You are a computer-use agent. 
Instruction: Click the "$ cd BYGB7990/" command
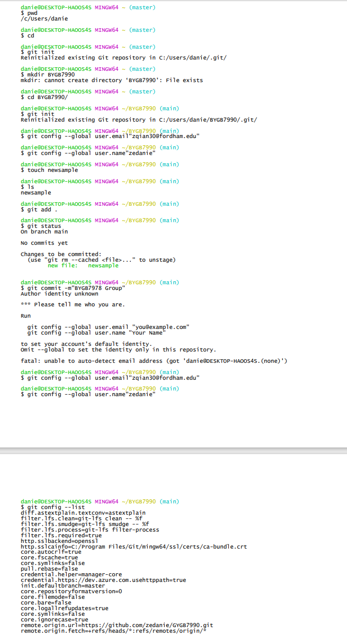pyautogui.click(x=44, y=97)
